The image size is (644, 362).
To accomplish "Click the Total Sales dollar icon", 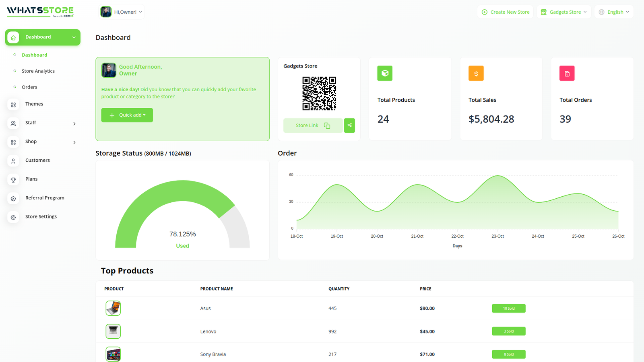I will (476, 73).
